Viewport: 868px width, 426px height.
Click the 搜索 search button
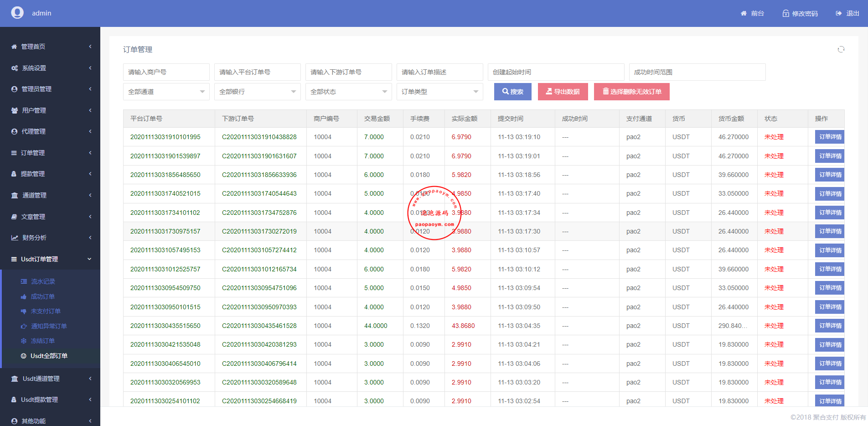[513, 92]
